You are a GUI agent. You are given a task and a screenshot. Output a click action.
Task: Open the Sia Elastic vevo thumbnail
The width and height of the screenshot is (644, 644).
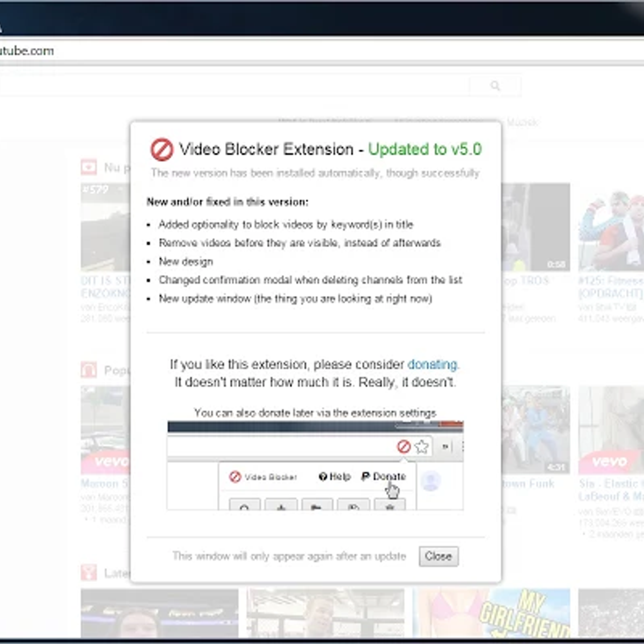611,429
